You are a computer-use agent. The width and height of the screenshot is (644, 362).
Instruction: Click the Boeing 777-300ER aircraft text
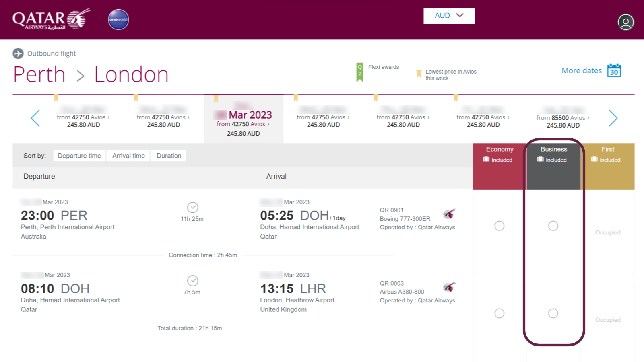[x=405, y=219]
